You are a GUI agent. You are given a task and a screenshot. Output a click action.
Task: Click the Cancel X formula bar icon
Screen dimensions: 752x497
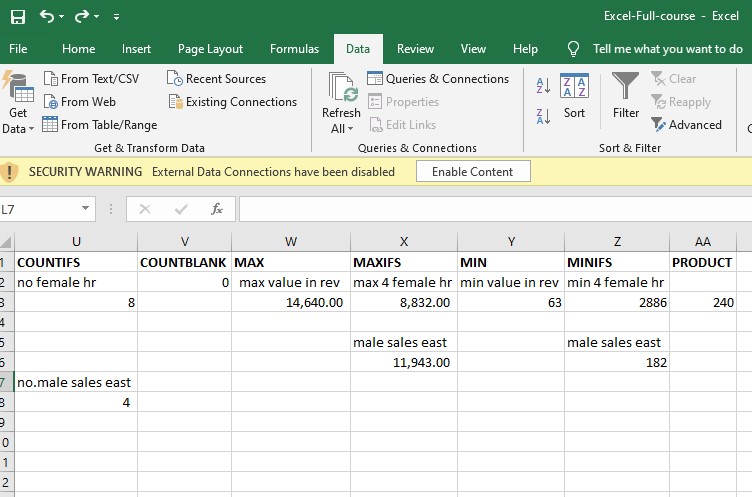click(145, 209)
